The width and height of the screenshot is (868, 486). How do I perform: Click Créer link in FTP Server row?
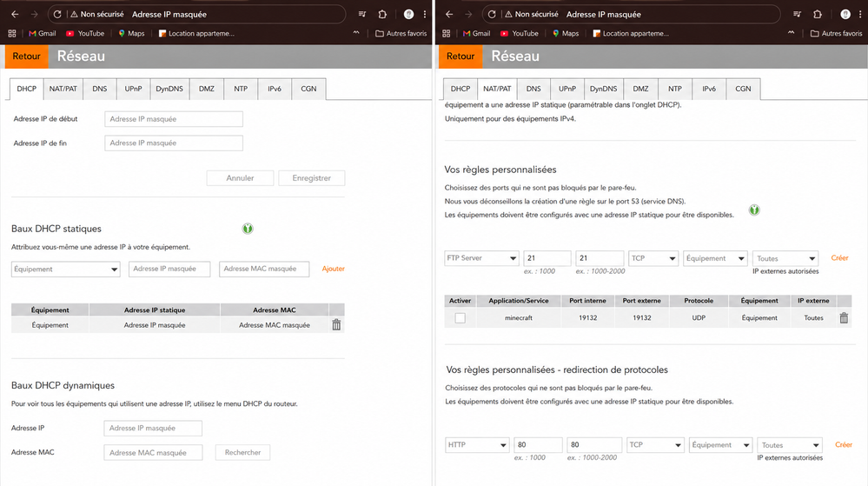[x=840, y=258]
